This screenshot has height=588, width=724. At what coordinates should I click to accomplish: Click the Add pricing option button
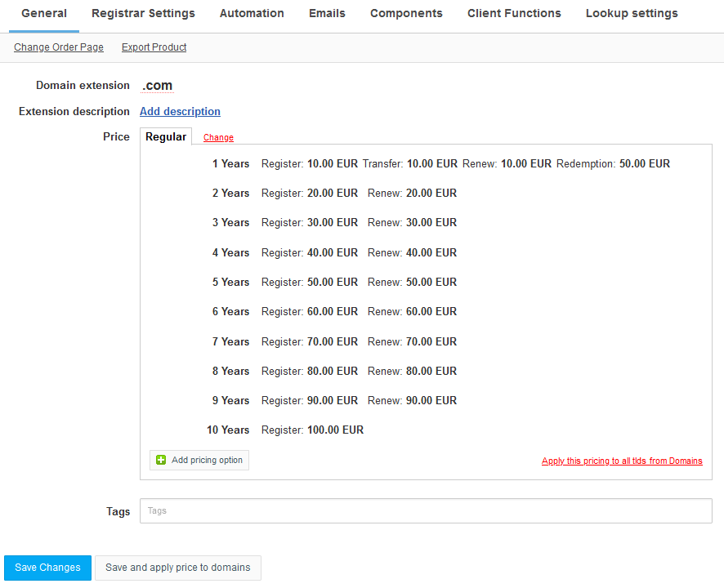tap(199, 460)
